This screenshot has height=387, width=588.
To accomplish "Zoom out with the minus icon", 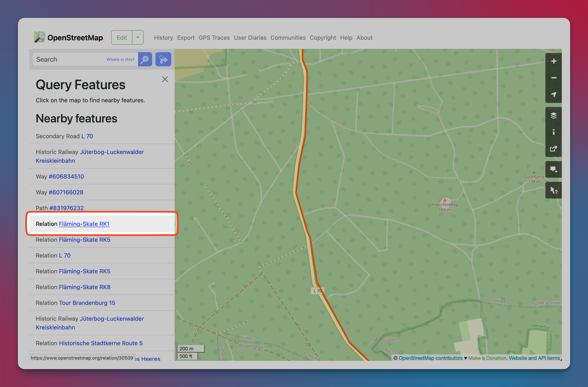I will tap(553, 78).
